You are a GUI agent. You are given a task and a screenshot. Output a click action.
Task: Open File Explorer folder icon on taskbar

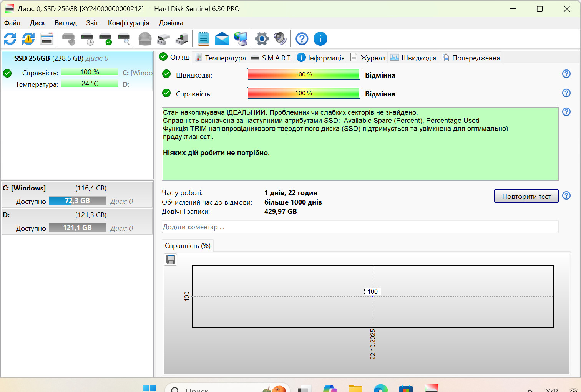pos(355,388)
